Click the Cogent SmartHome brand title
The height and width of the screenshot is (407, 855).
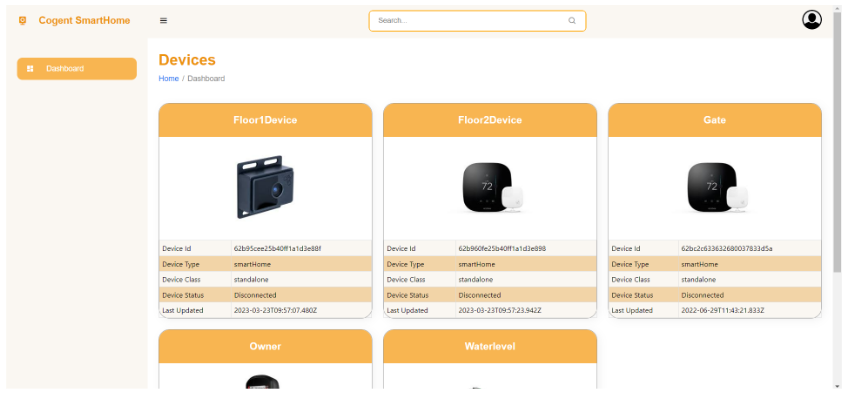pyautogui.click(x=84, y=20)
